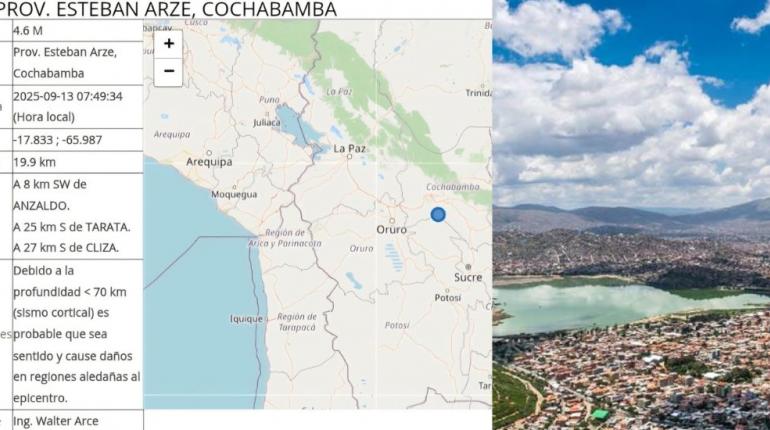Click the blue earthquake epicenter marker

[438, 215]
